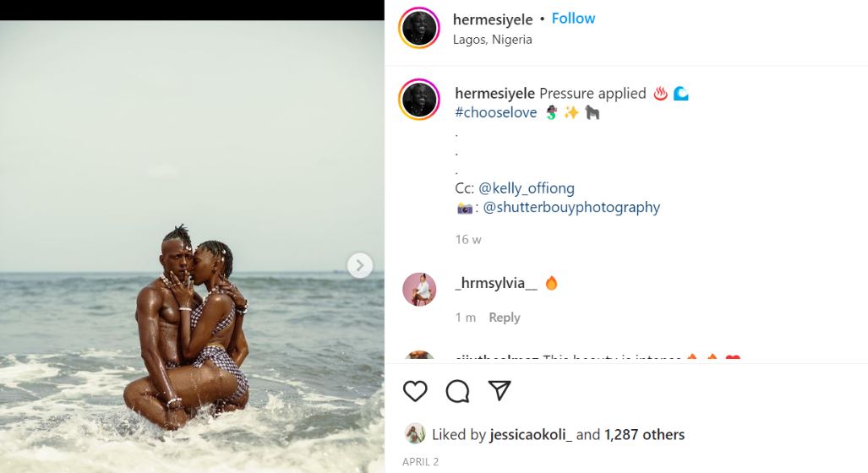Open _hrmsylvia__ username in comments
This screenshot has width=868, height=473.
click(x=495, y=283)
